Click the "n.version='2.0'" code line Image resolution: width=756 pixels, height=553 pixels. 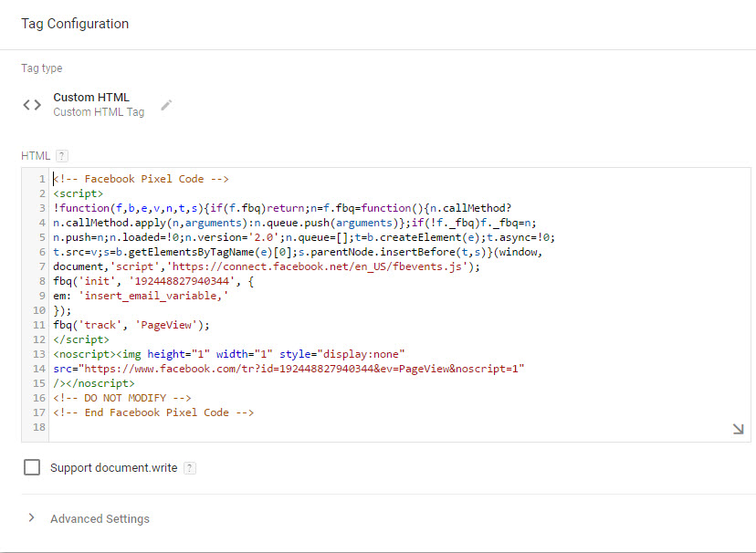[x=304, y=237]
